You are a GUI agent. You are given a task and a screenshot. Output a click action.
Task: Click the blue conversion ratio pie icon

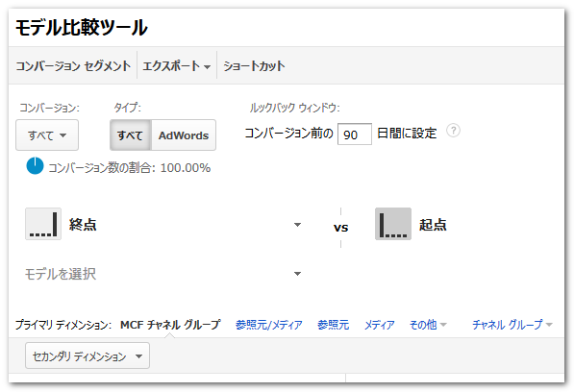[36, 166]
